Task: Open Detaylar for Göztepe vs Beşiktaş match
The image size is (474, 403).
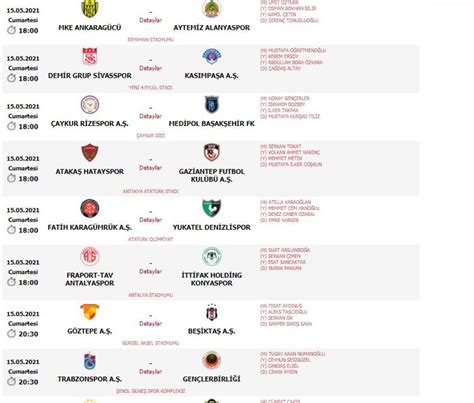Action: pos(150,324)
